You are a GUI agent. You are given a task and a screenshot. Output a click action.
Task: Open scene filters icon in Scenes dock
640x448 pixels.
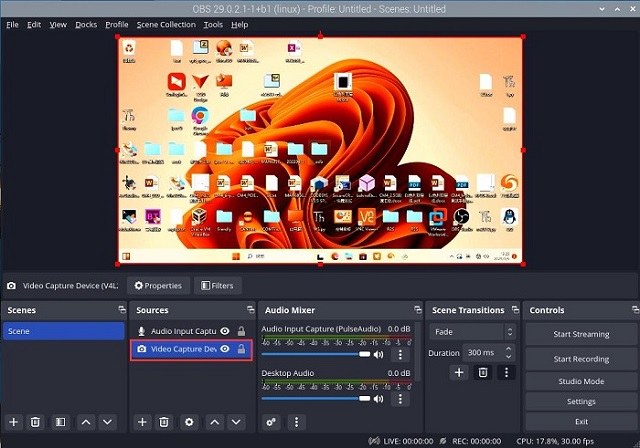(60, 422)
